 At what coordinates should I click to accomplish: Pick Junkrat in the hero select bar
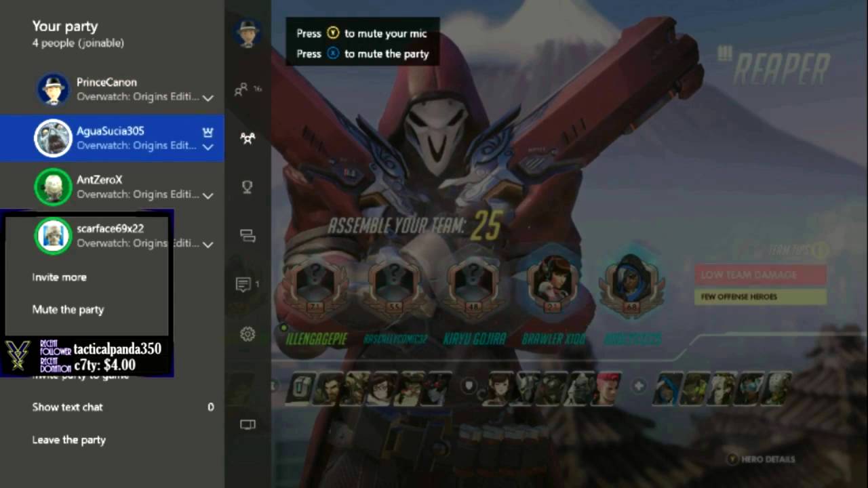(x=356, y=389)
